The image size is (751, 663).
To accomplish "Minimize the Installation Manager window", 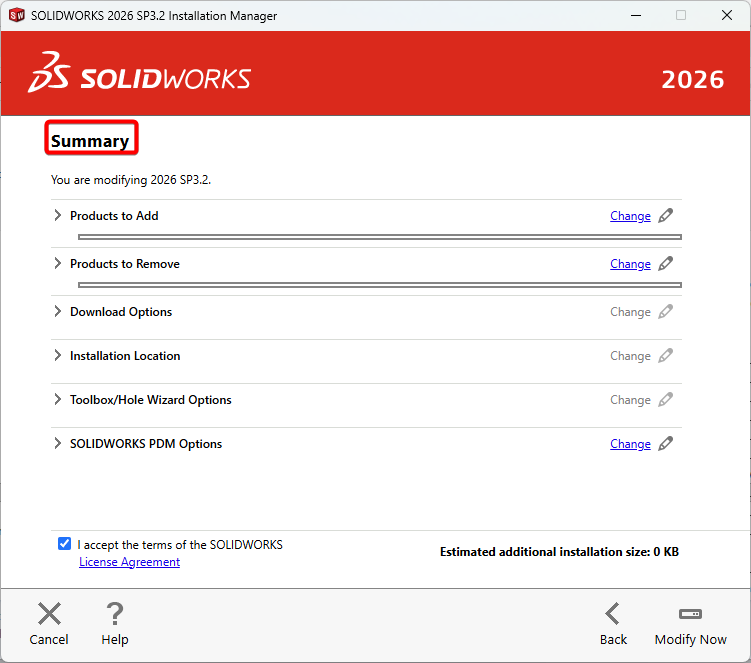I will 636,15.
